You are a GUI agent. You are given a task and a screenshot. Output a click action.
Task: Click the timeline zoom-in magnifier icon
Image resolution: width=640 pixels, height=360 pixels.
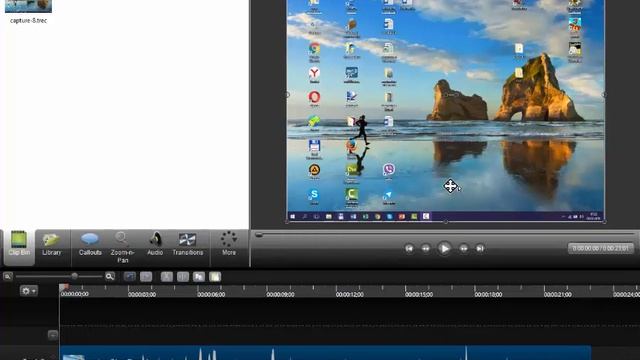pos(109,276)
